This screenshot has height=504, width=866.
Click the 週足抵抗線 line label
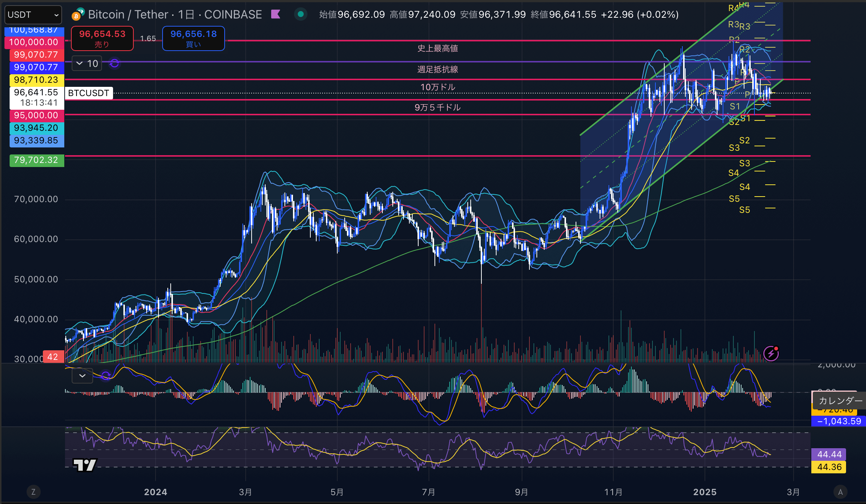point(438,69)
